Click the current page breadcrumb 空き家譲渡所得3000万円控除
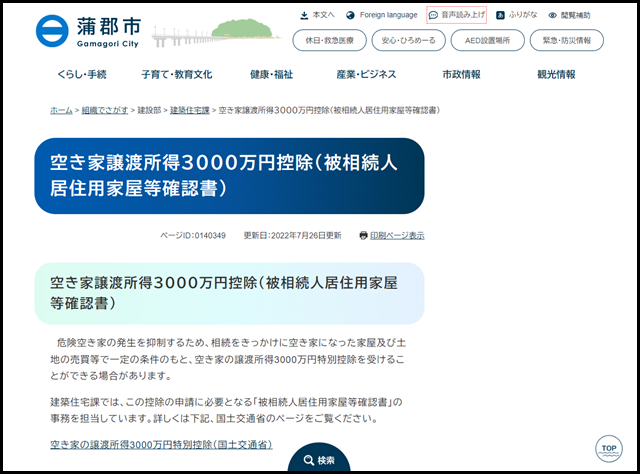This screenshot has width=640, height=474. tap(329, 110)
